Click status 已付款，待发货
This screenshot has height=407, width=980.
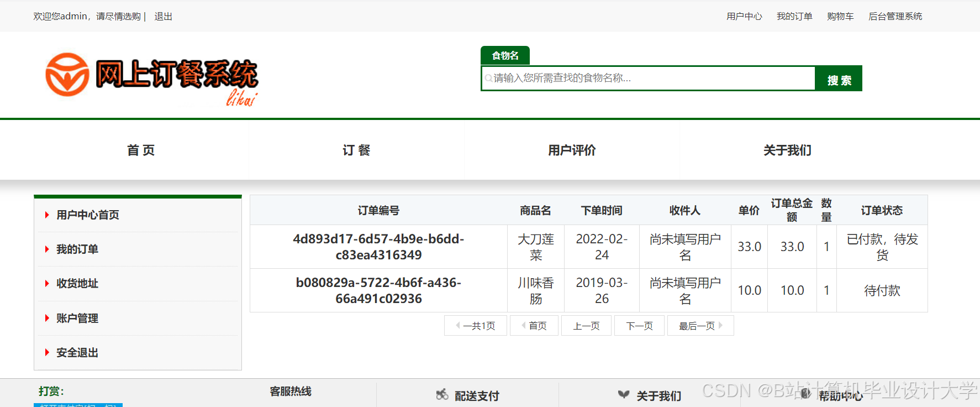882,247
